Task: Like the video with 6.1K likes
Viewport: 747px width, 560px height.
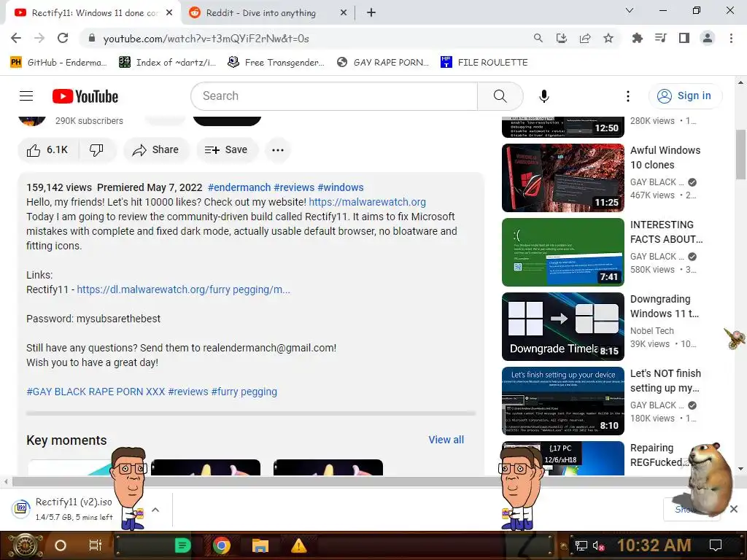Action: [47, 150]
